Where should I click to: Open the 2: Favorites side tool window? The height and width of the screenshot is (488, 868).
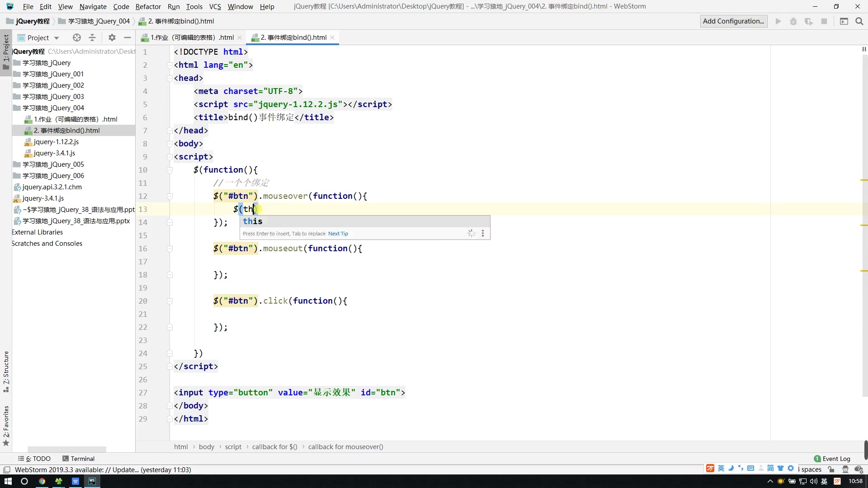[6, 425]
